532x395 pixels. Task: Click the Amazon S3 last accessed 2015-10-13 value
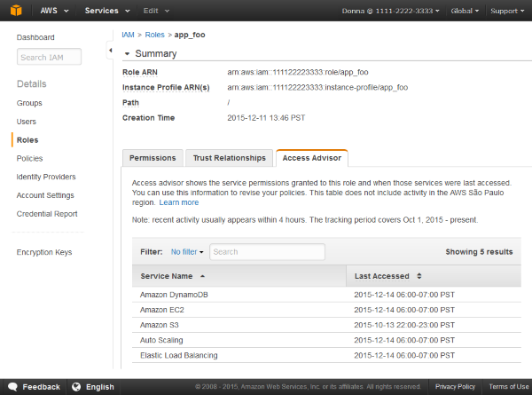point(404,325)
